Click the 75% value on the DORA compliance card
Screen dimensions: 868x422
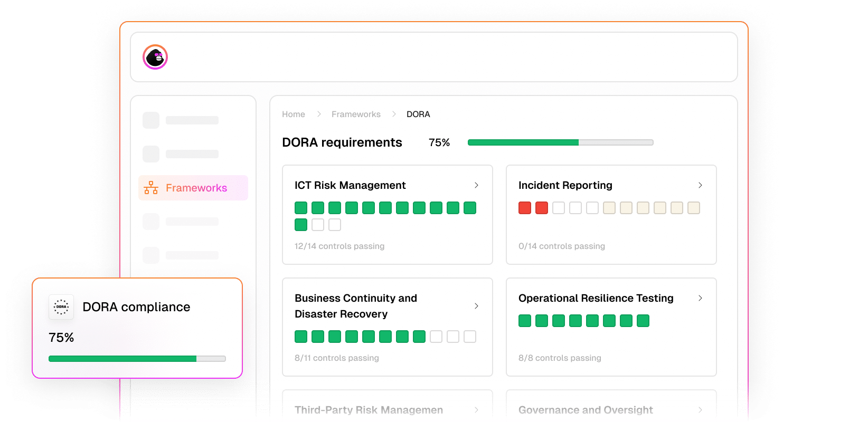[61, 338]
